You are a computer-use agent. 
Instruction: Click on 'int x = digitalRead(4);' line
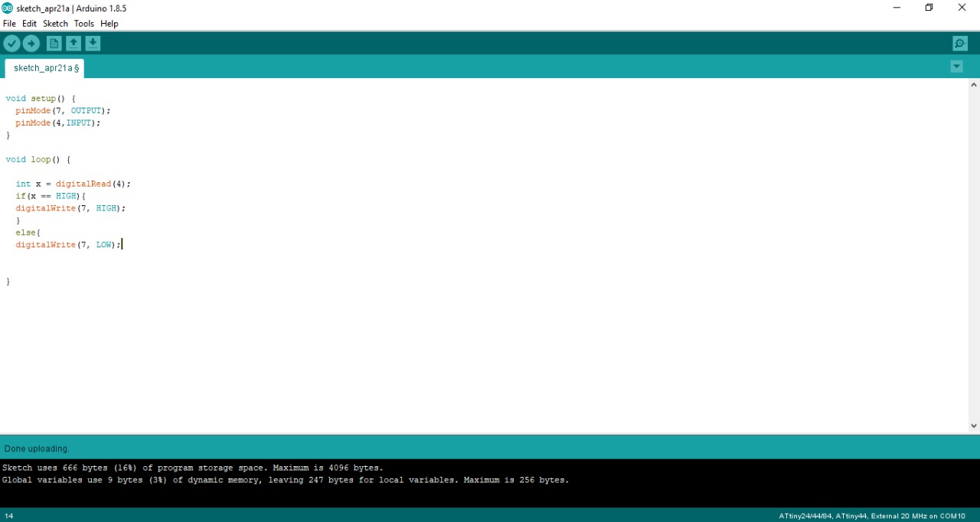[73, 184]
